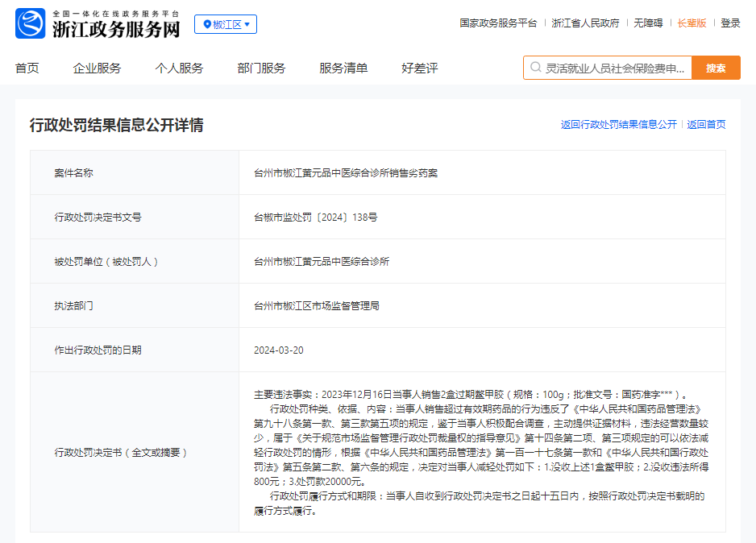The image size is (756, 543).
Task: Open the 个人服务 navigation tab
Action: (x=179, y=68)
